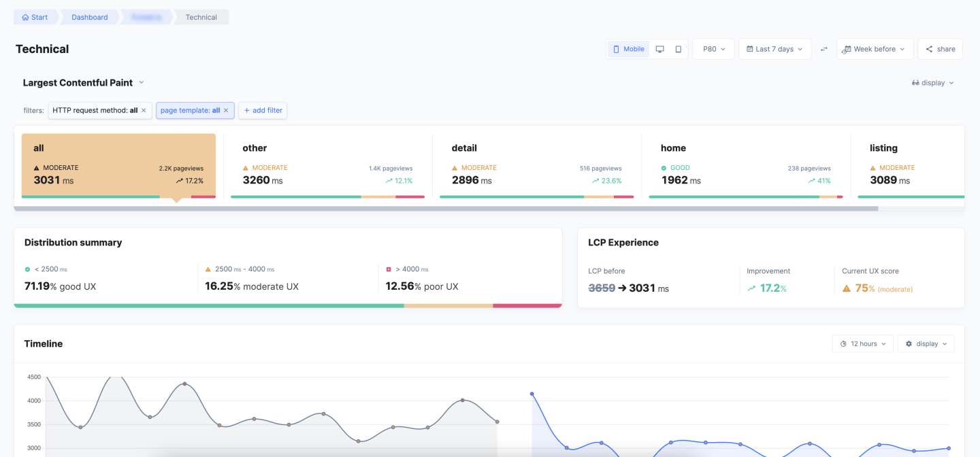Select the tablet device icon
The height and width of the screenshot is (457, 980).
(678, 48)
